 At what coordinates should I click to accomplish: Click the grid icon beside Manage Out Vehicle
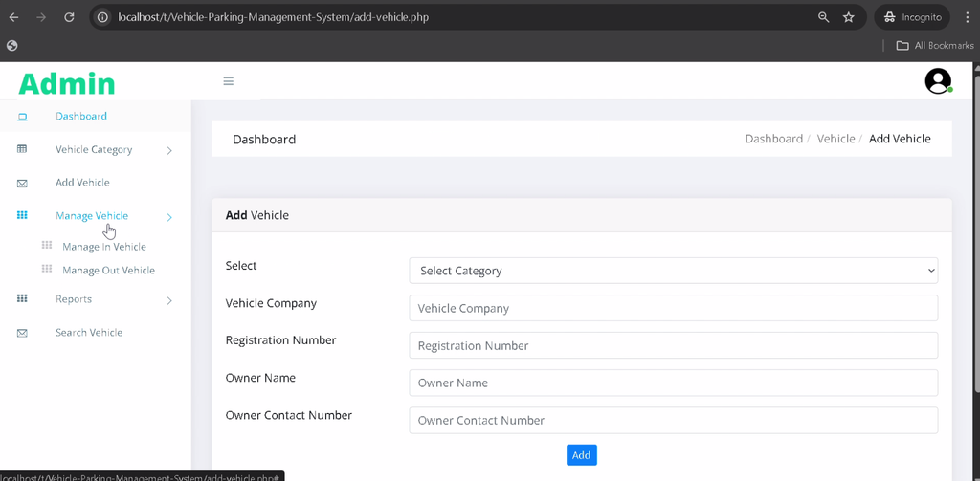point(47,270)
